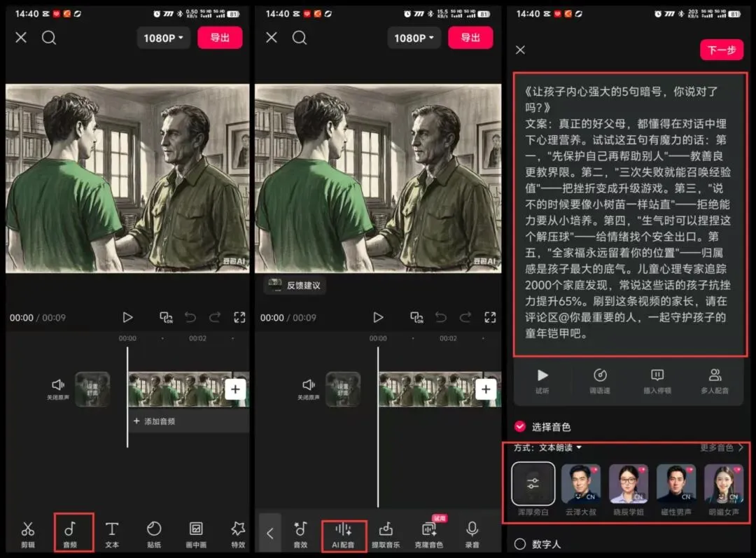Toggle keyframe ON icon in left screen
Viewport: 756px width, 558px height.
click(167, 317)
